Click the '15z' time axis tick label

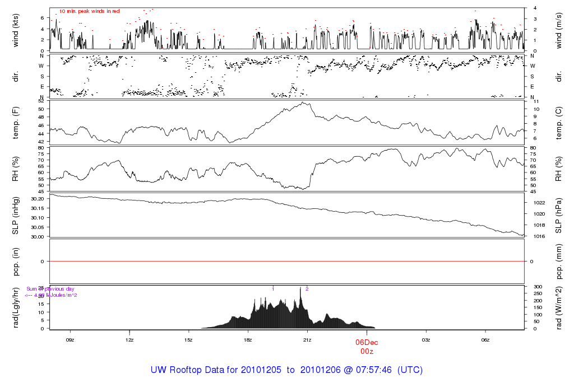(x=188, y=340)
